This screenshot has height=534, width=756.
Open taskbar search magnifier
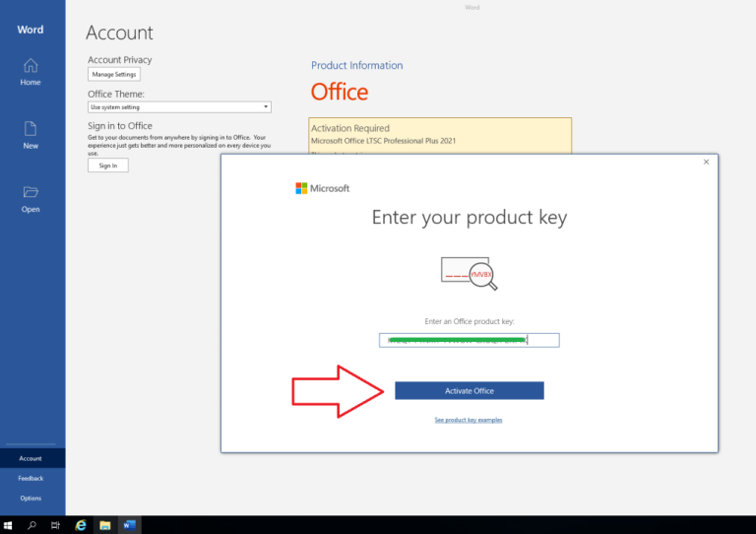[x=31, y=525]
